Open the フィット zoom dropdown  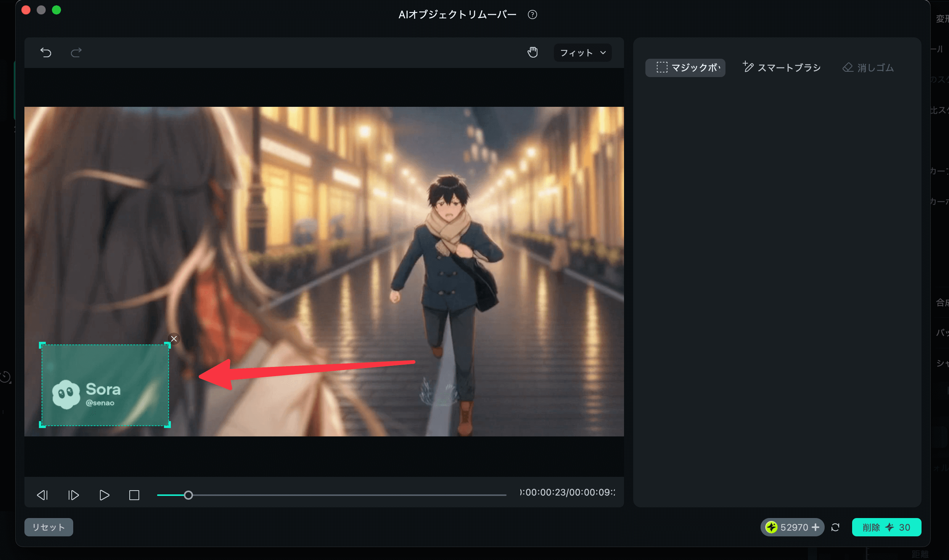(x=582, y=53)
